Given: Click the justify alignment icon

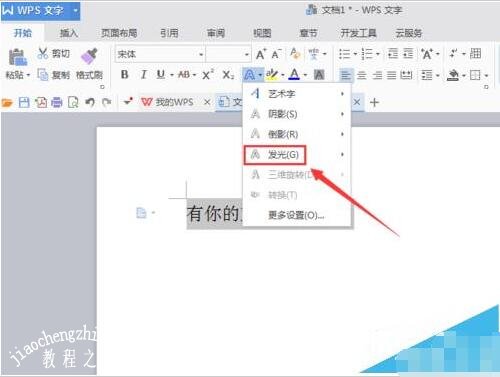Looking at the screenshot, I should (x=391, y=75).
